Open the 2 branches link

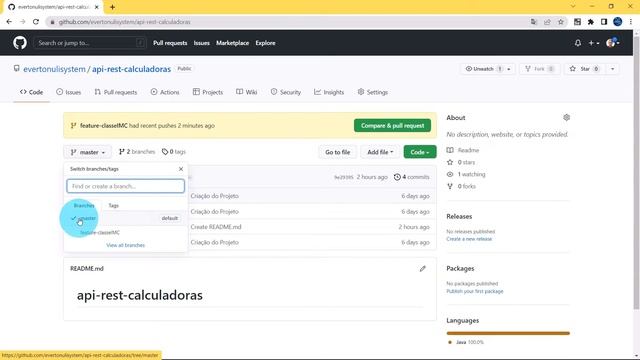[137, 152]
